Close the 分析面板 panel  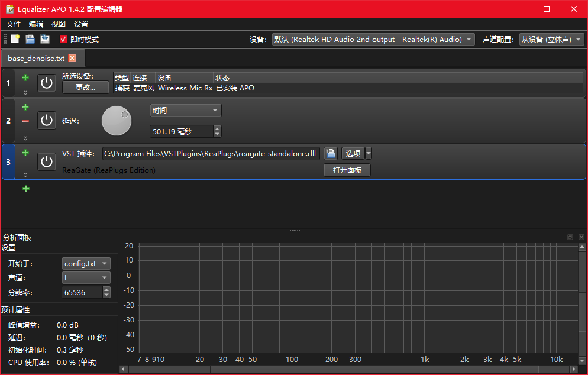[581, 237]
